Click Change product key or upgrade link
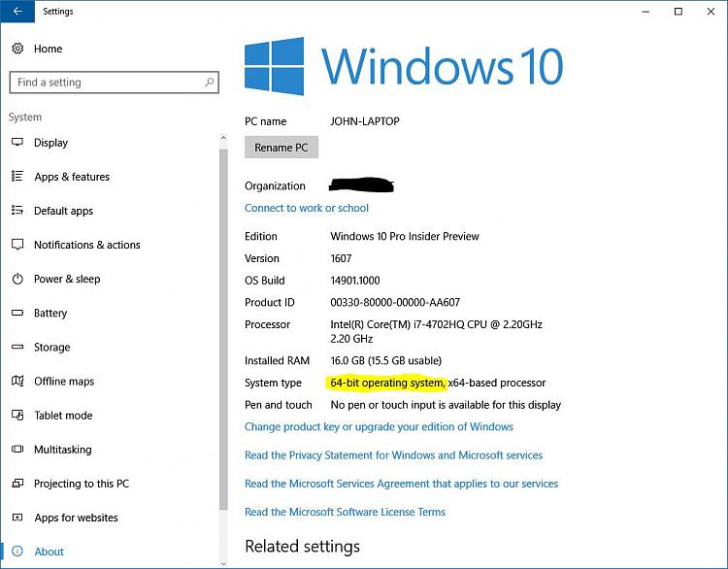The image size is (728, 569). (x=379, y=426)
